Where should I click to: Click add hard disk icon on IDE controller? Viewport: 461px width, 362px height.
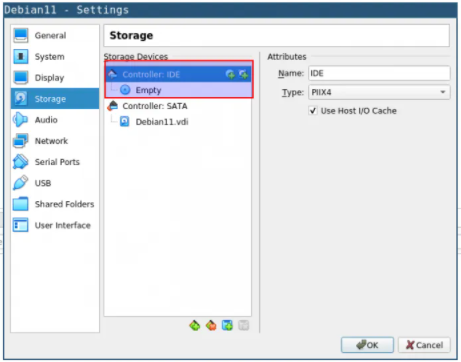(x=243, y=74)
